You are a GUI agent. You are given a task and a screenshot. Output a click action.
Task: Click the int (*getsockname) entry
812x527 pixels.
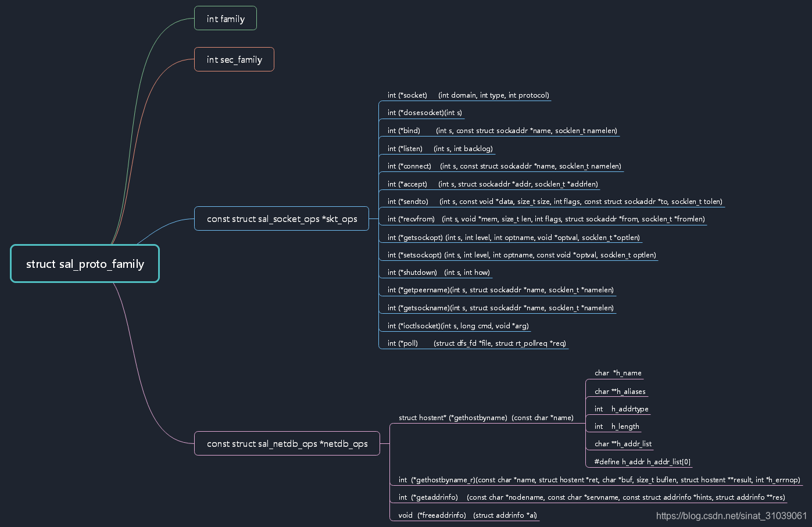500,308
